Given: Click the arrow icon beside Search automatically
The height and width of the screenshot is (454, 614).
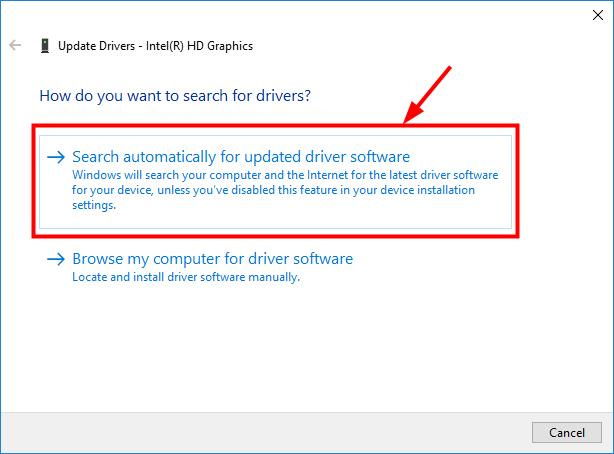Looking at the screenshot, I should tap(56, 157).
